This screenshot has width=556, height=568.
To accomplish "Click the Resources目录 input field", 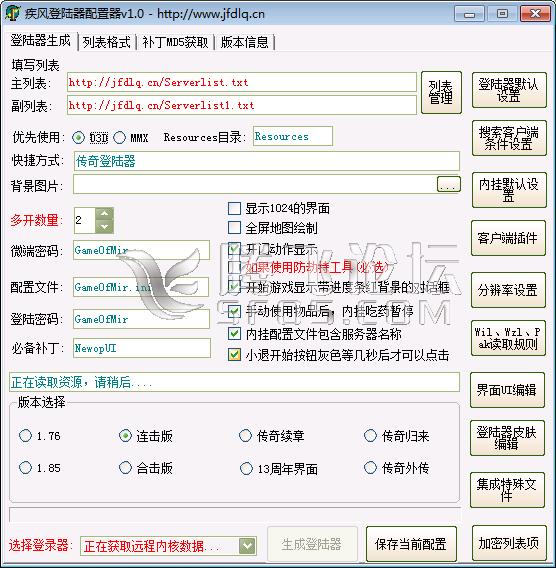I will (293, 136).
